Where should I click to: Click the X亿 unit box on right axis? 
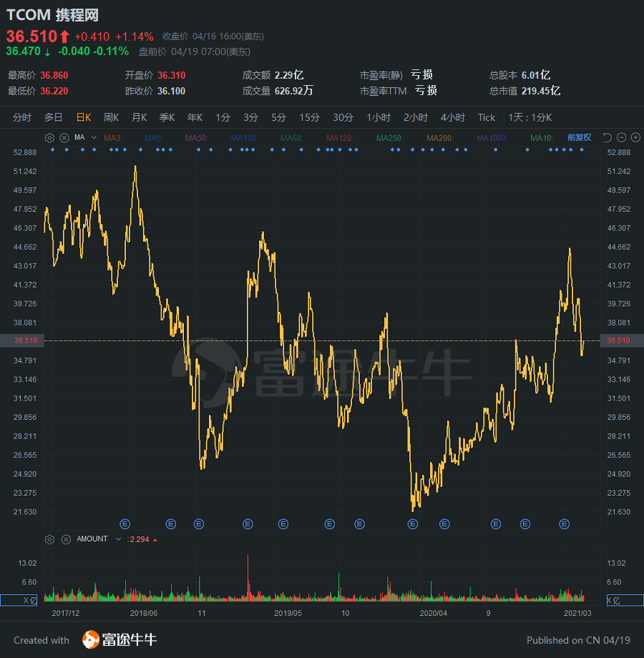click(x=625, y=601)
